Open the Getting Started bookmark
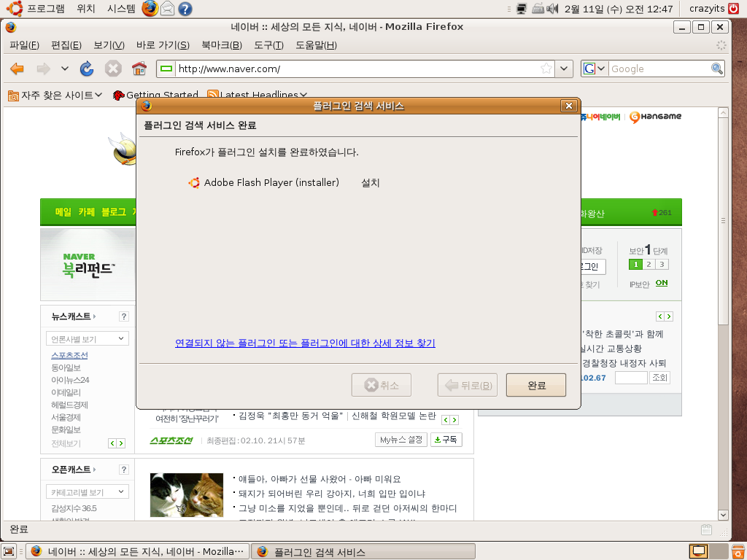This screenshot has height=560, width=747. 155,96
